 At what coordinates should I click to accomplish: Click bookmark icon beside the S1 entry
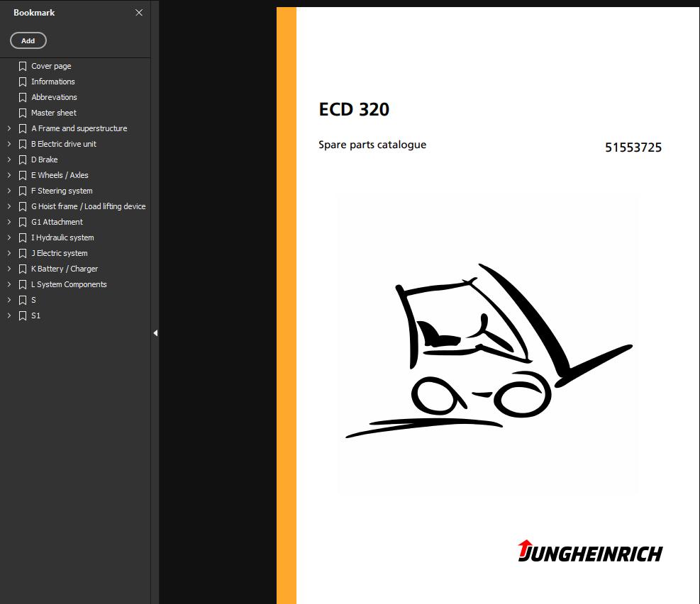tap(22, 316)
